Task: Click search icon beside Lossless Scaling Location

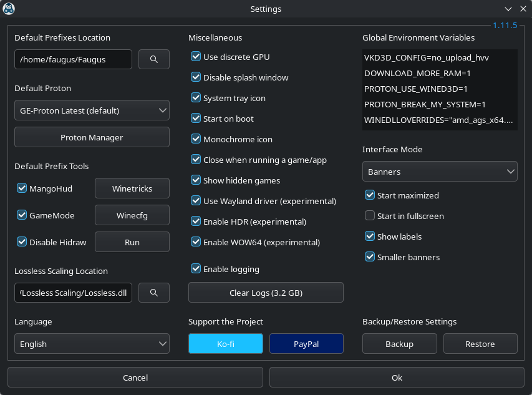Action: coord(153,293)
